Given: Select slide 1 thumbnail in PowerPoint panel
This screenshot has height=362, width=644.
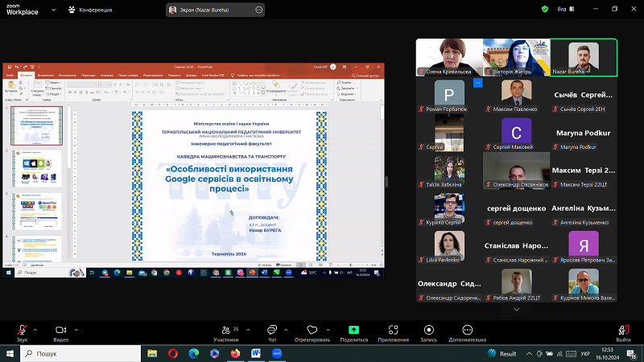Looking at the screenshot, I should click(x=36, y=125).
